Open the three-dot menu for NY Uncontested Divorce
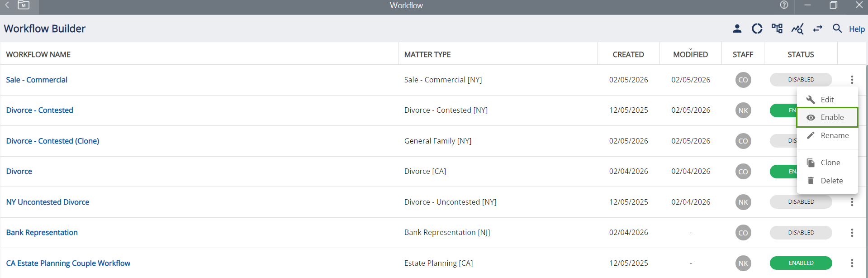The height and width of the screenshot is (278, 868). 852,202
